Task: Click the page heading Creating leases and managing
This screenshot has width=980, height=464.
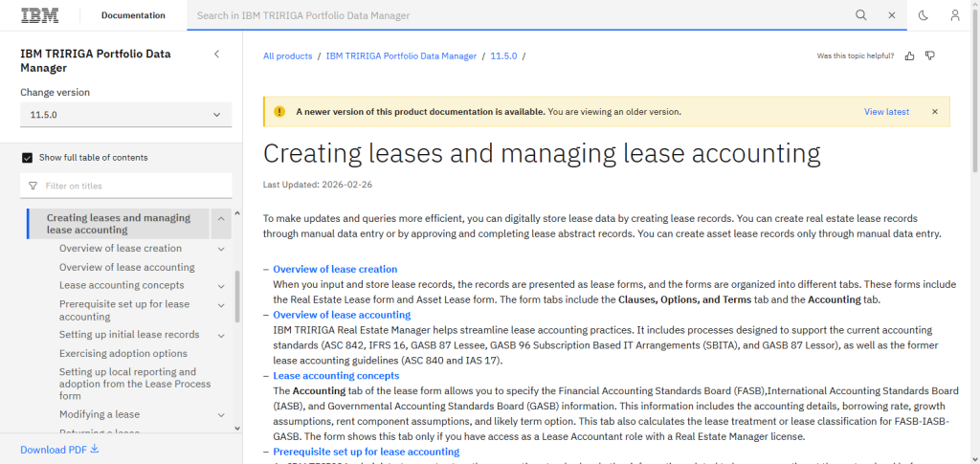Action: [x=542, y=153]
